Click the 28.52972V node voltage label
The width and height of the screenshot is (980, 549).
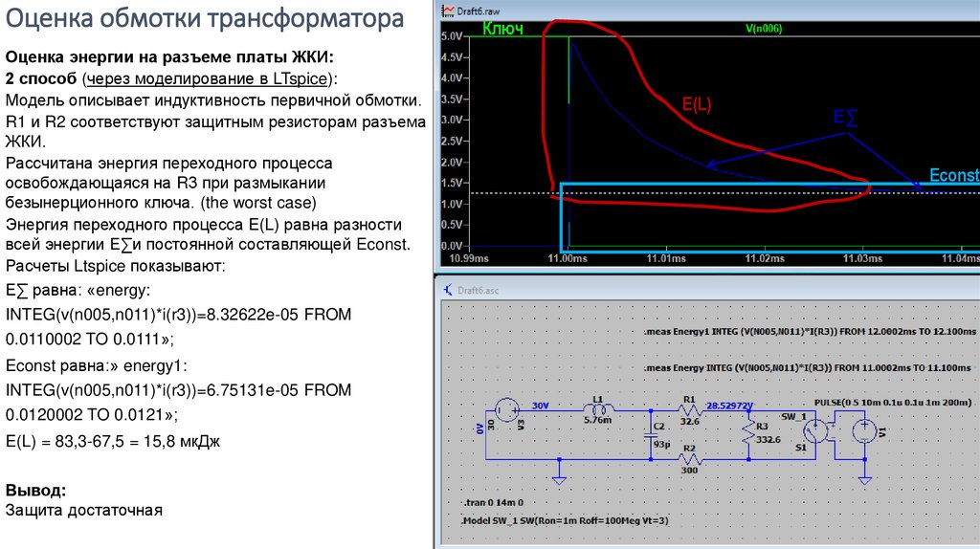tap(729, 406)
